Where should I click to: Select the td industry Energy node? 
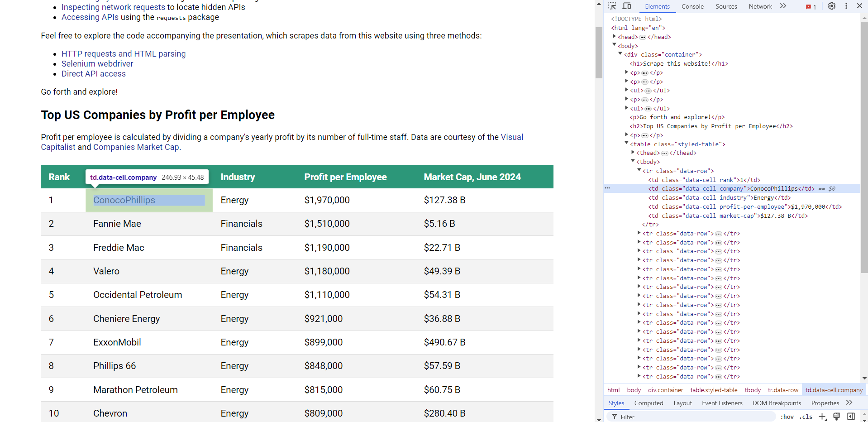[719, 198]
